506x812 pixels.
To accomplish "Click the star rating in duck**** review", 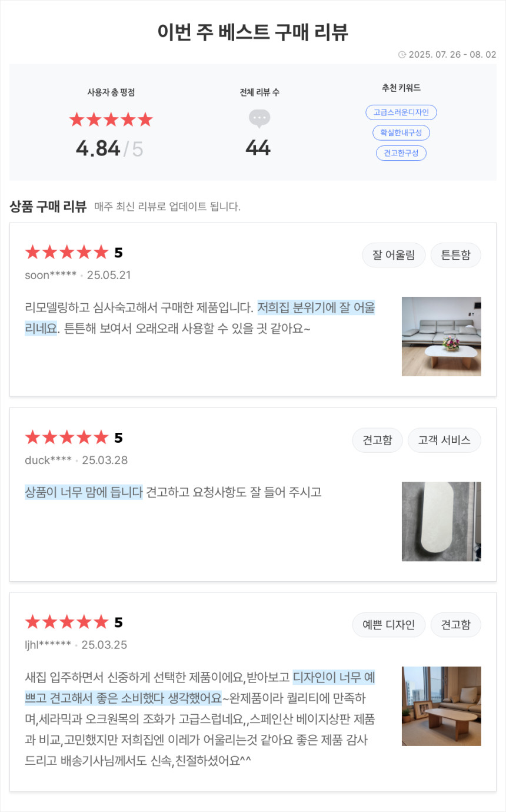I will [x=67, y=438].
